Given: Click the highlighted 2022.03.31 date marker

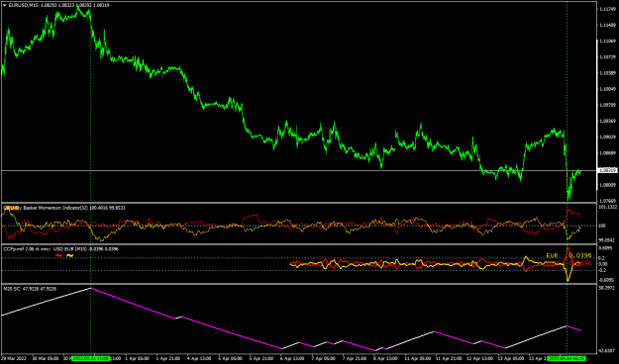Looking at the screenshot, I should coord(91,358).
